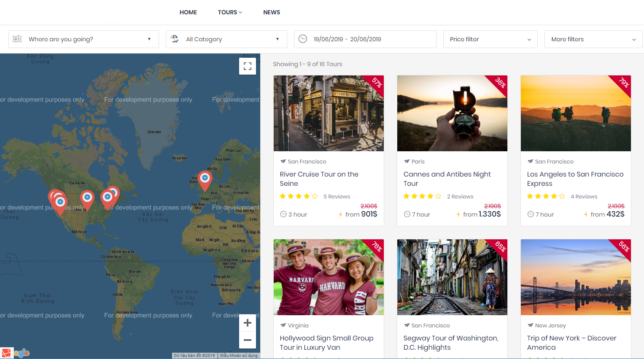Click the clock icon in date field
Image resolution: width=644 pixels, height=359 pixels.
click(303, 39)
